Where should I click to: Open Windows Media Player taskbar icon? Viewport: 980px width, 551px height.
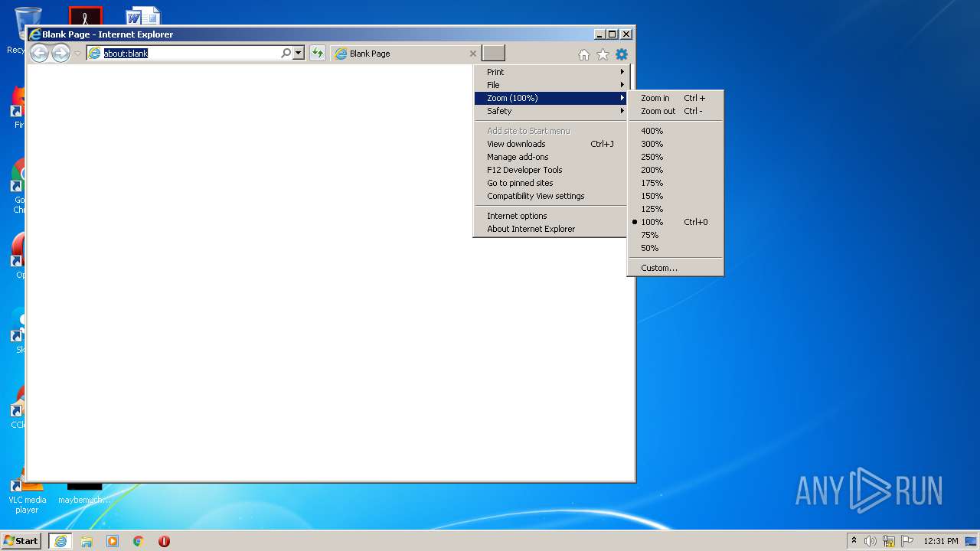[x=113, y=541]
